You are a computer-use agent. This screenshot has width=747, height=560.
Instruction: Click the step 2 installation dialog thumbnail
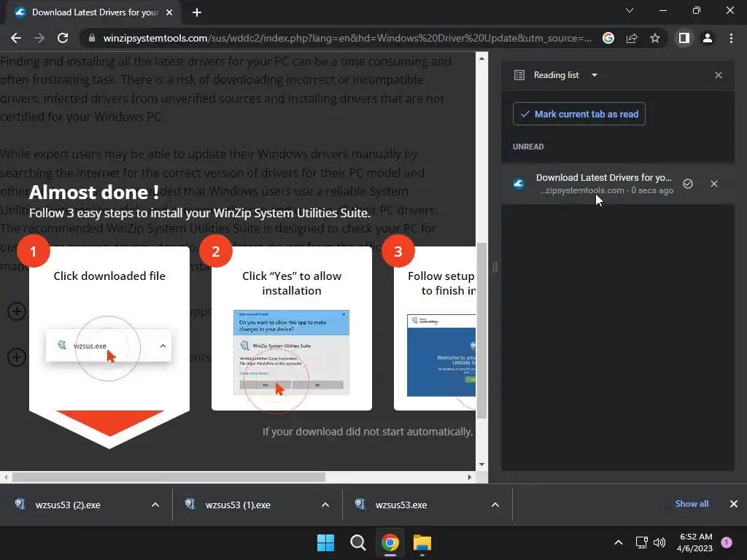click(x=291, y=352)
